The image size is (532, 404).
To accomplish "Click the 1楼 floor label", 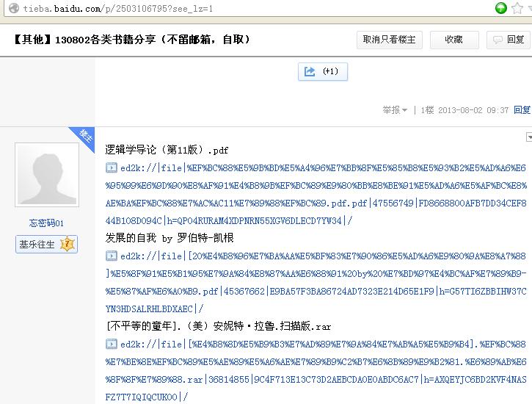I will click(427, 110).
